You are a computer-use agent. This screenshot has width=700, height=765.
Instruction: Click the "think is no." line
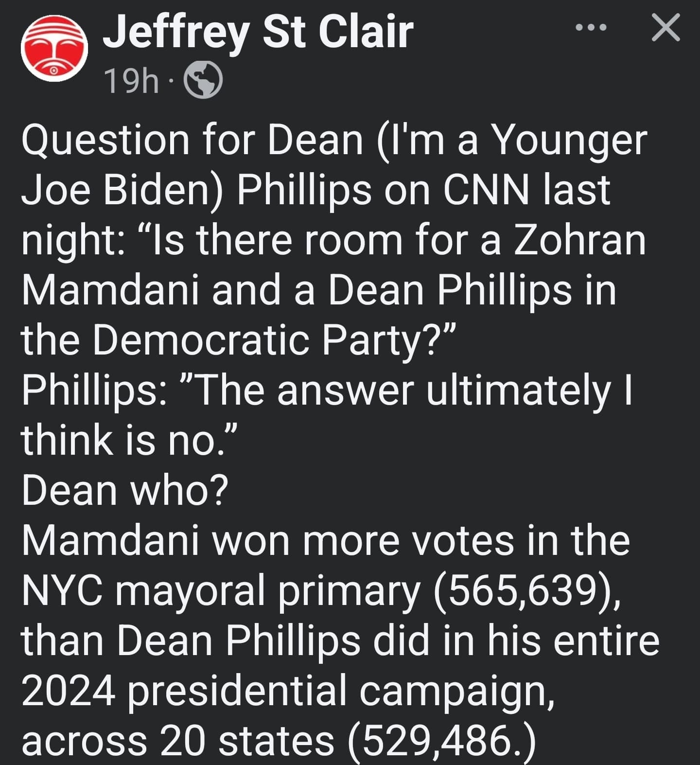click(129, 440)
